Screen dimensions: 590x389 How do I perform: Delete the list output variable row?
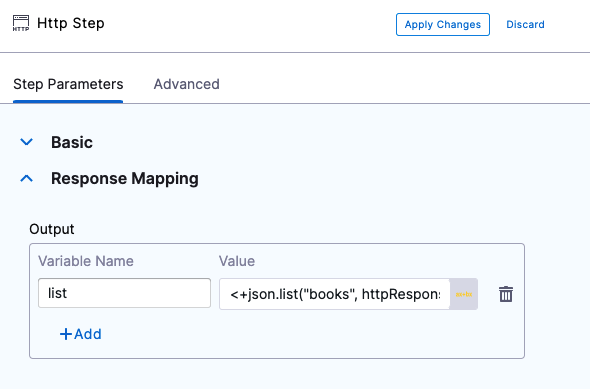pos(506,294)
